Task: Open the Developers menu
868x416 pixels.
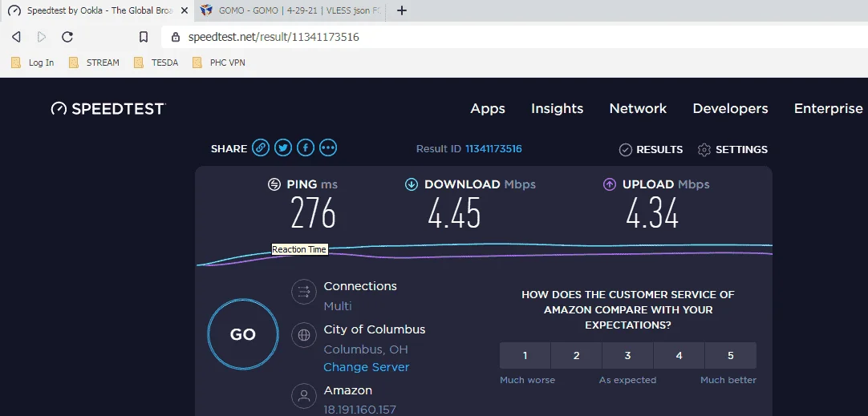Action: coord(730,108)
